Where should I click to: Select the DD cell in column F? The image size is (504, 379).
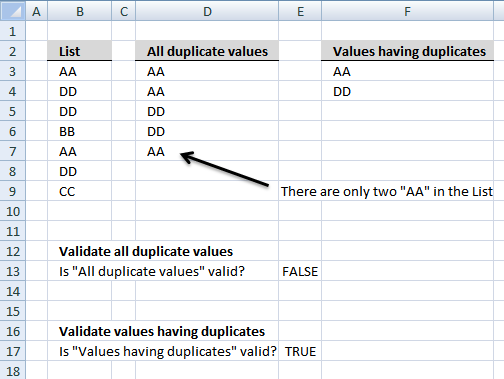407,91
